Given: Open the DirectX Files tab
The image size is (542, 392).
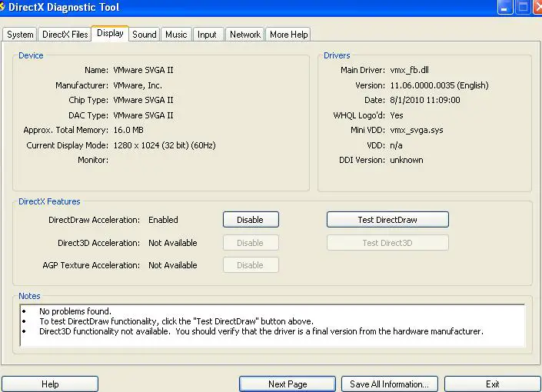Looking at the screenshot, I should pos(65,35).
